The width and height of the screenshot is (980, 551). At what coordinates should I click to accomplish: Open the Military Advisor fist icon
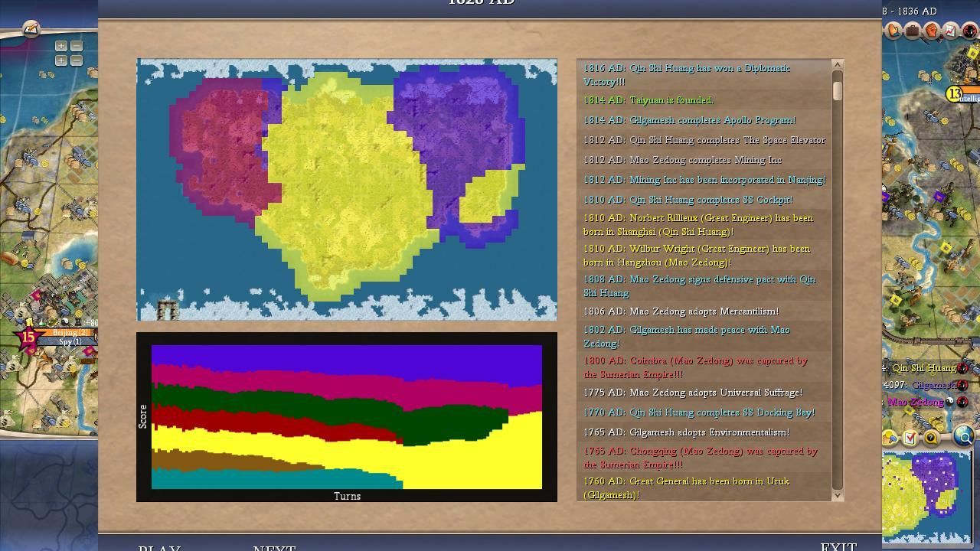[932, 31]
